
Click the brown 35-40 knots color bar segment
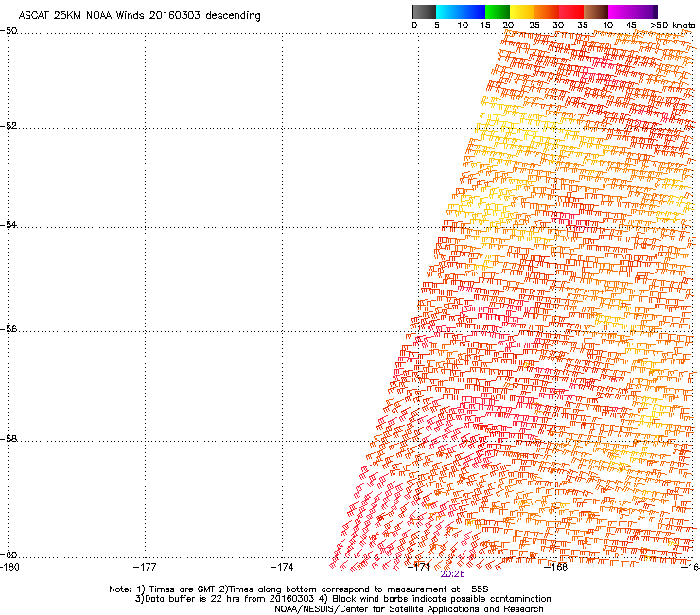[x=596, y=11]
